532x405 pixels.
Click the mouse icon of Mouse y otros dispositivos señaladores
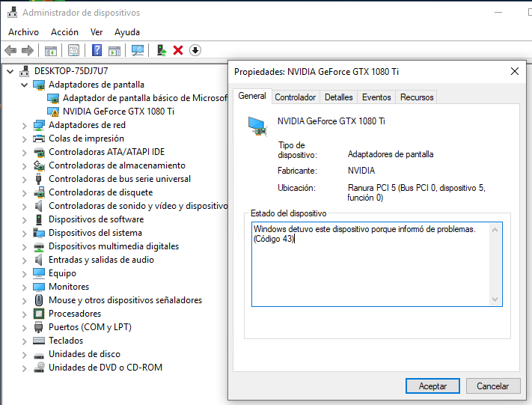(39, 300)
